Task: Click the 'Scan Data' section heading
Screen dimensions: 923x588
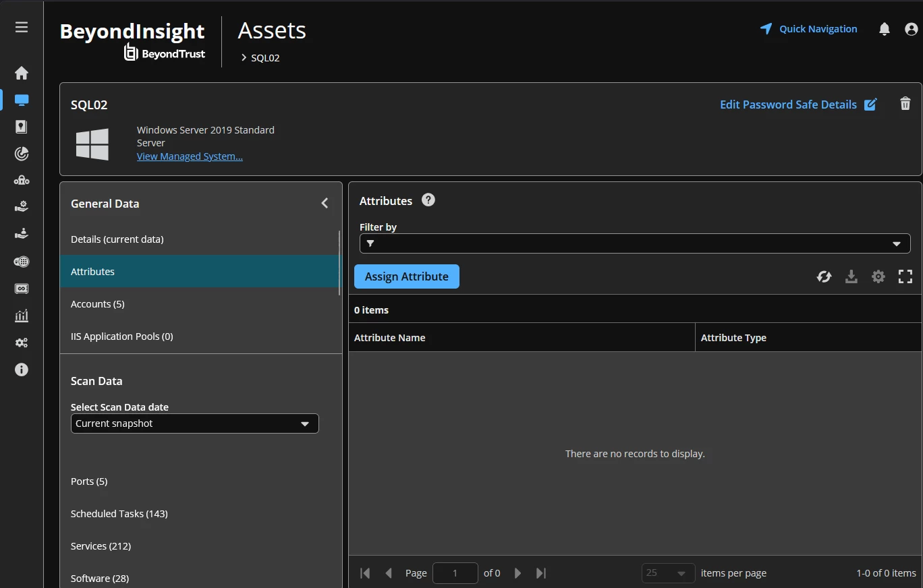Action: pyautogui.click(x=96, y=381)
